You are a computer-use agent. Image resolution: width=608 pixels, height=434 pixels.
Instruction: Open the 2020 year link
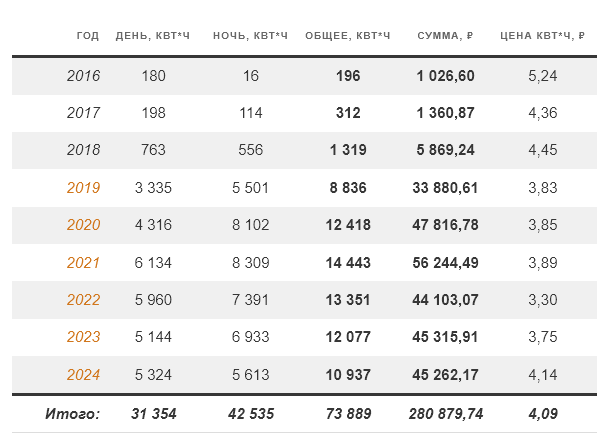coord(83,225)
